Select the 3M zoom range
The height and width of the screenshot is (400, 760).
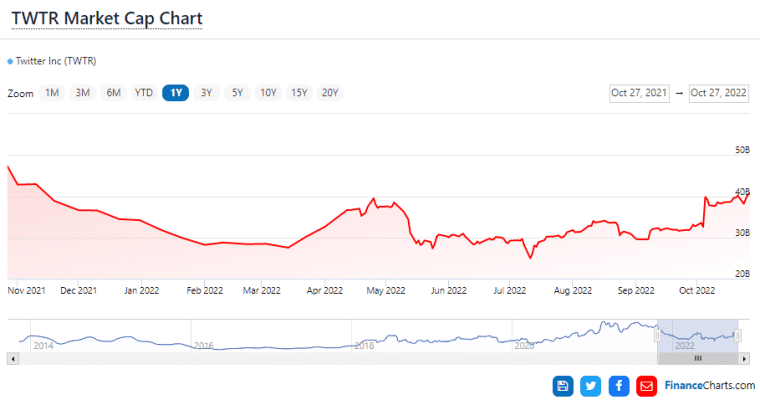tap(83, 93)
